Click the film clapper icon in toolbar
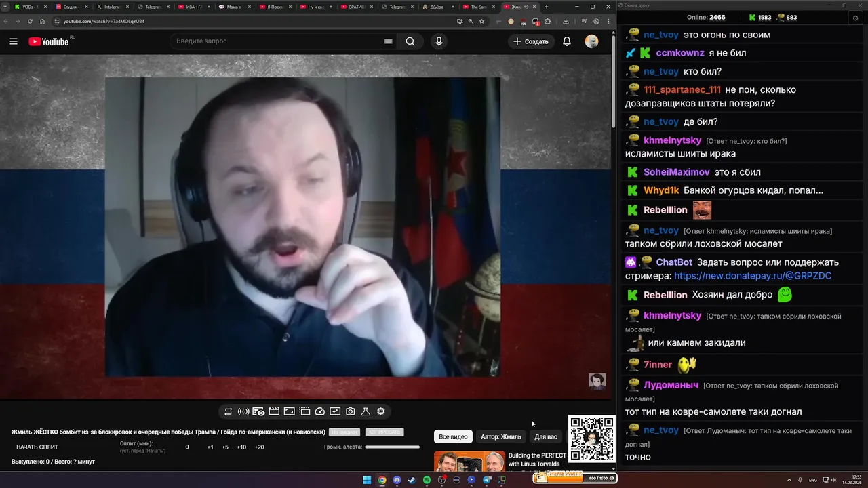 point(274,411)
